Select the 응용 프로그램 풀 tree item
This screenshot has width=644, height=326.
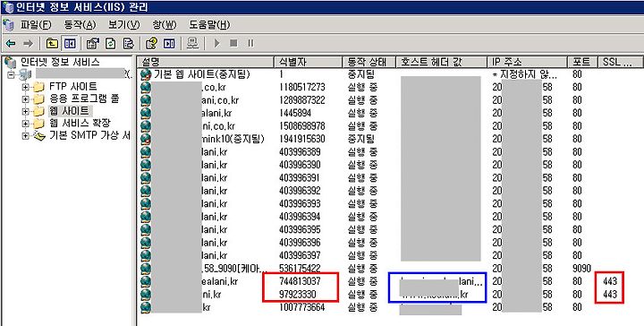tap(84, 99)
